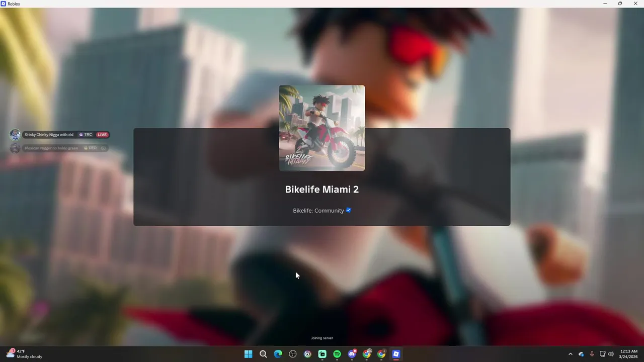Open Windows Search from the taskbar
The image size is (644, 362).
point(263,354)
